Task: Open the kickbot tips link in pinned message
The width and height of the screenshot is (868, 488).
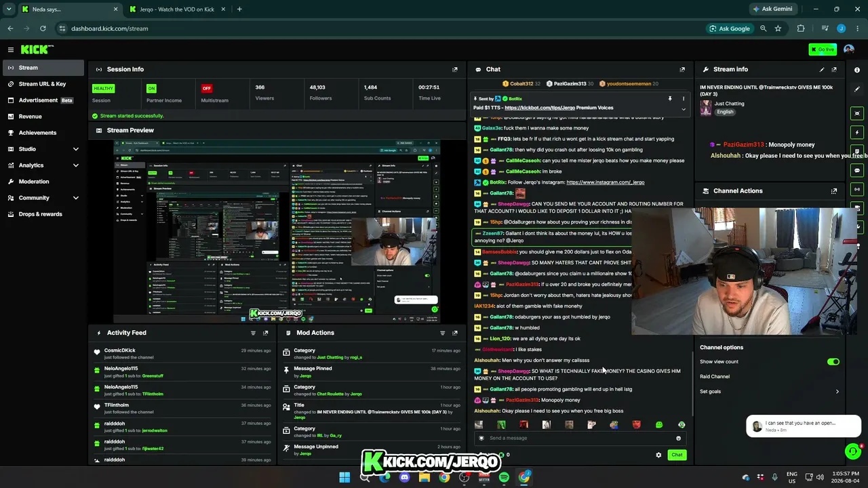Action: pyautogui.click(x=540, y=108)
